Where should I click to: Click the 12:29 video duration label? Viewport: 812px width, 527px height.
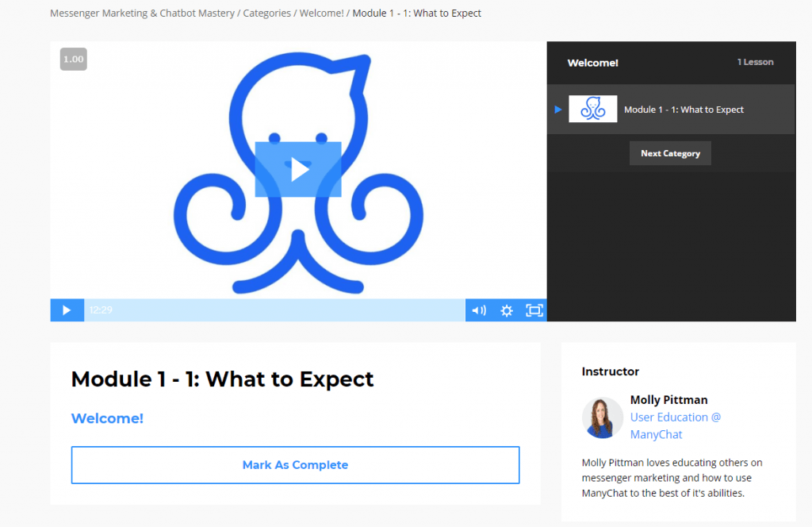pos(101,310)
